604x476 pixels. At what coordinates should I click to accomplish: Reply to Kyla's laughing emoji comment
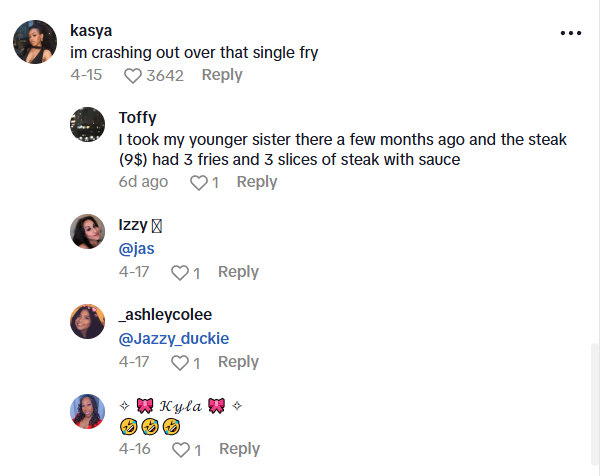coord(239,449)
